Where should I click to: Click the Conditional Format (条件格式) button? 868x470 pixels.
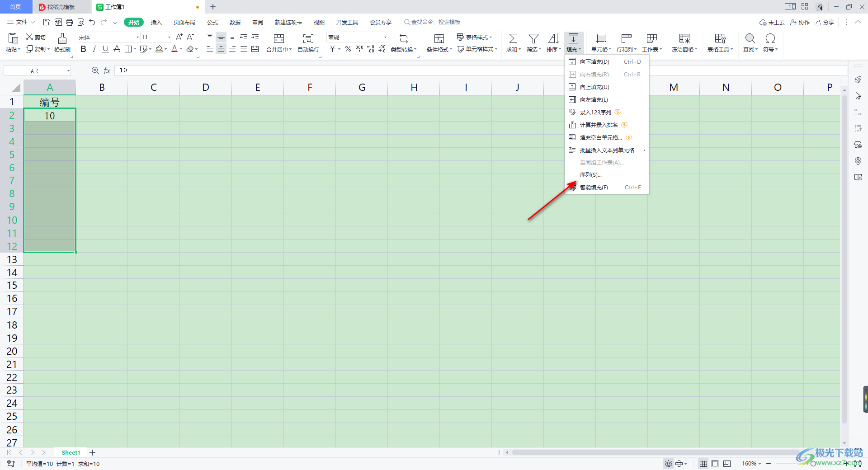[439, 43]
